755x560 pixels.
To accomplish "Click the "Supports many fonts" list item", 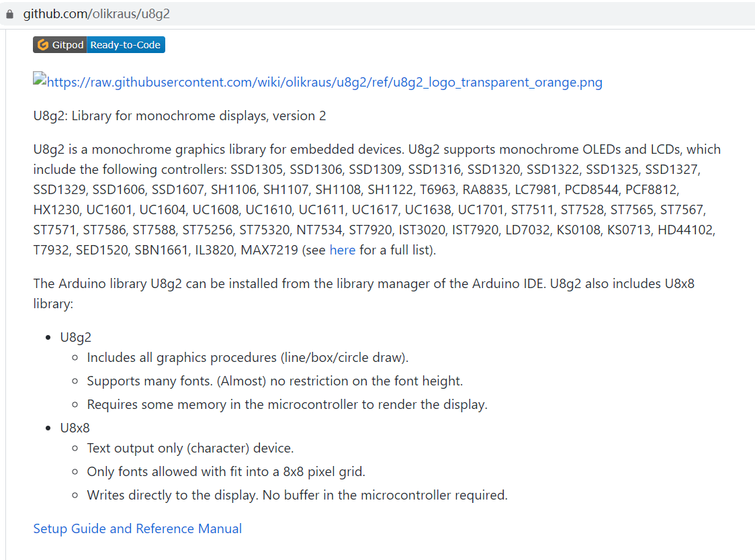I will click(x=275, y=381).
